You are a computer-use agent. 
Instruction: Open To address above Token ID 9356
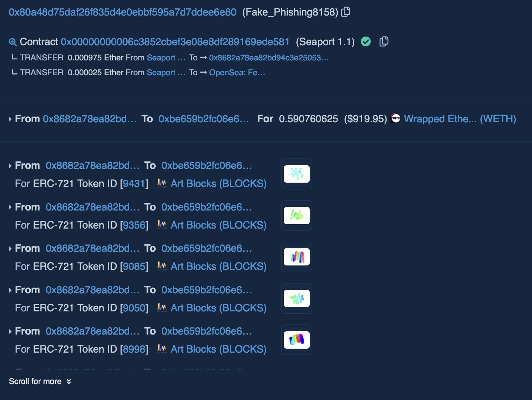pos(207,207)
